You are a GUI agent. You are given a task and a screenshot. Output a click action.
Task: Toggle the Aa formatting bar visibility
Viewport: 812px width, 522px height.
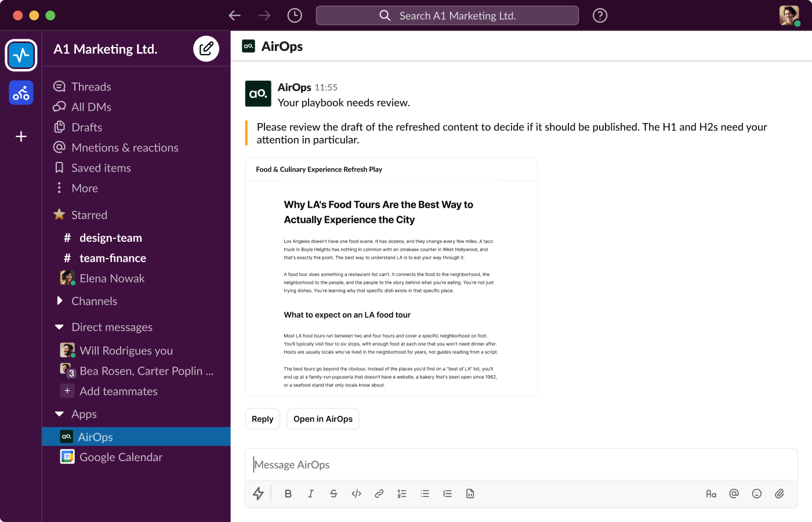(711, 494)
